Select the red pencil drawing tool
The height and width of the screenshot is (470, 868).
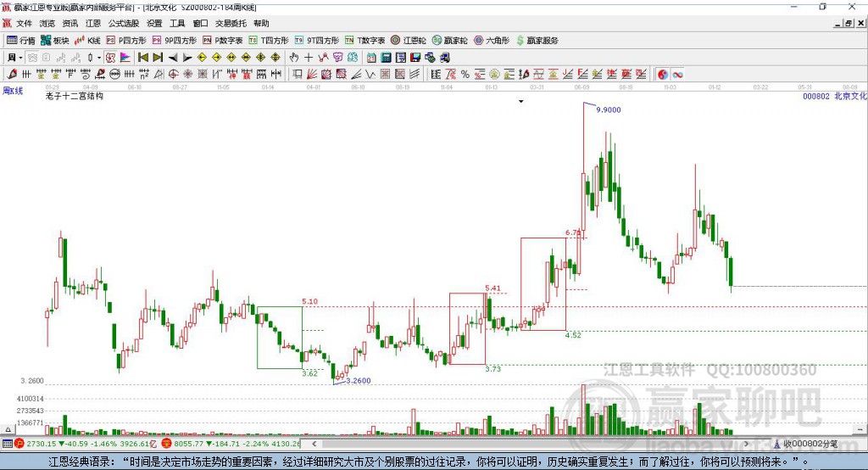tap(12, 75)
